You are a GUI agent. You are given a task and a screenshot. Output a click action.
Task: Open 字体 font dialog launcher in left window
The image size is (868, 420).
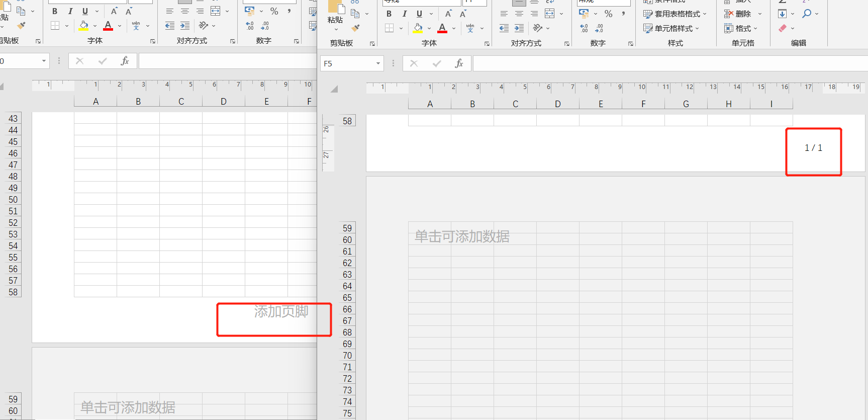pyautogui.click(x=152, y=41)
